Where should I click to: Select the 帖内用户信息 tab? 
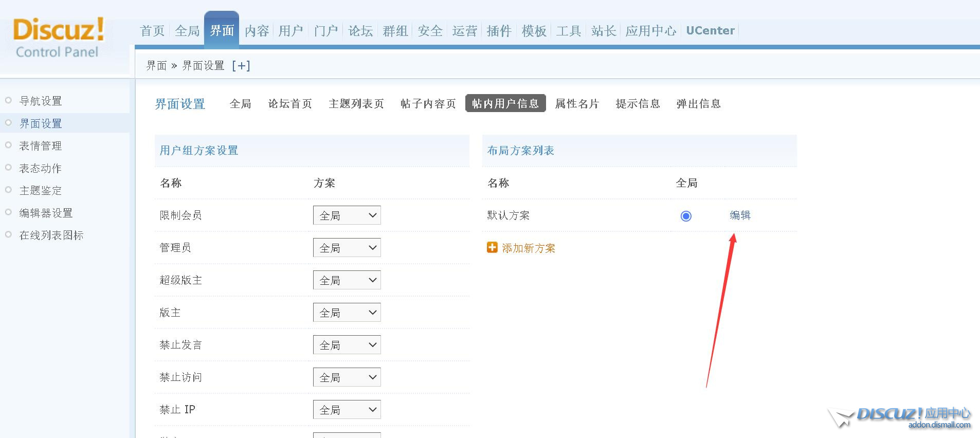click(x=505, y=103)
